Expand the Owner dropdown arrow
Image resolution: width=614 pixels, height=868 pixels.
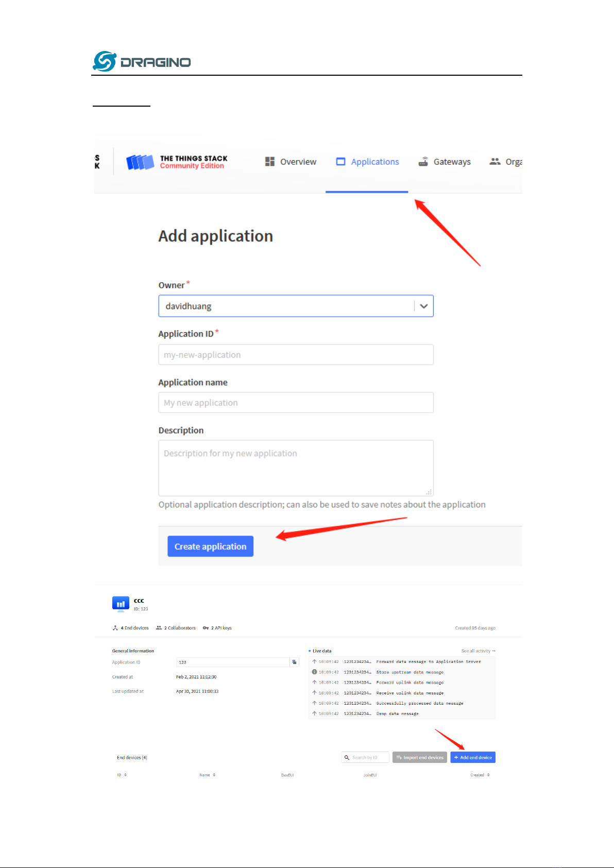click(423, 306)
